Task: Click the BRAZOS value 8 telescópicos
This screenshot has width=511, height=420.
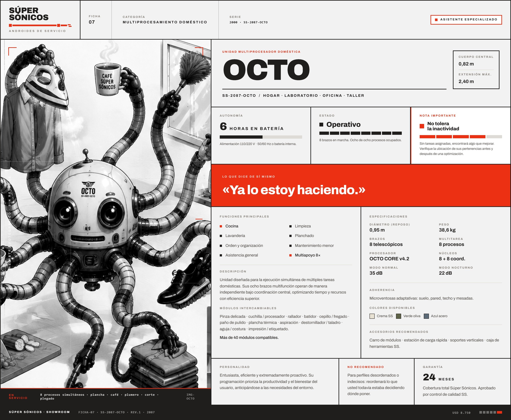Action: click(x=386, y=244)
